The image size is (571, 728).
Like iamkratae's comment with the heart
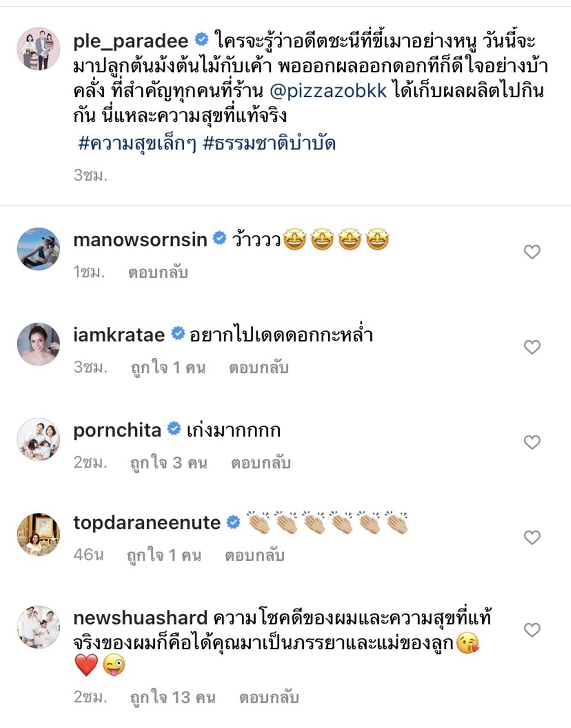tap(532, 347)
